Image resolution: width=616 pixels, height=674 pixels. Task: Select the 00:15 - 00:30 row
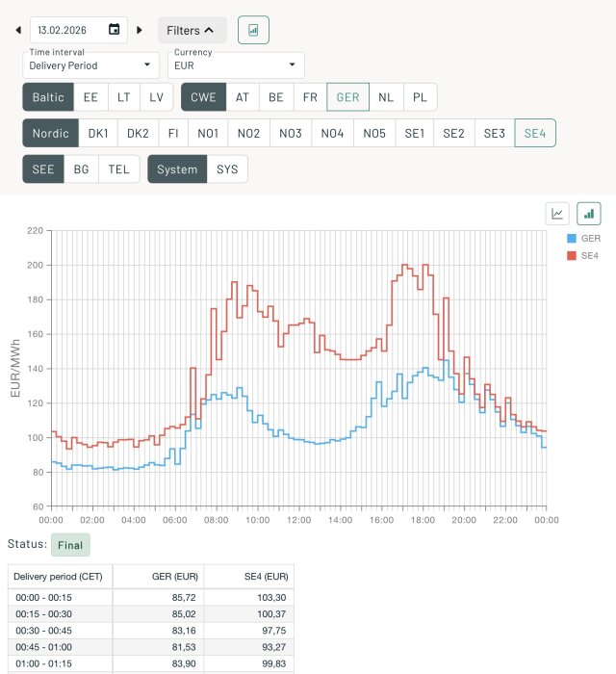point(151,614)
